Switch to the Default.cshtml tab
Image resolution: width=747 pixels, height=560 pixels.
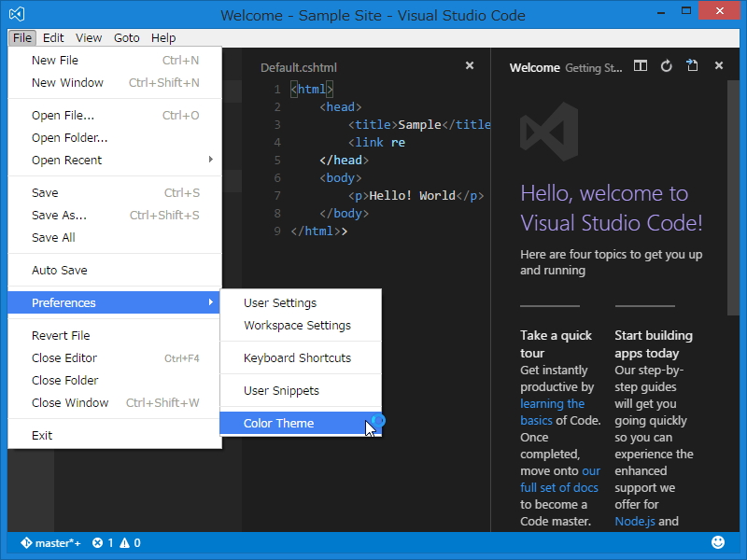(x=299, y=67)
